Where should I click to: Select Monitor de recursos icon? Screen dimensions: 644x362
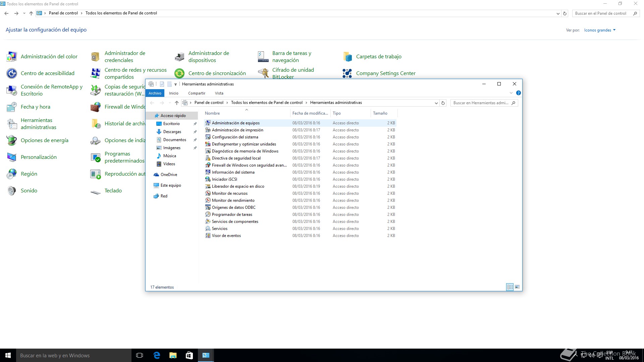pyautogui.click(x=208, y=193)
